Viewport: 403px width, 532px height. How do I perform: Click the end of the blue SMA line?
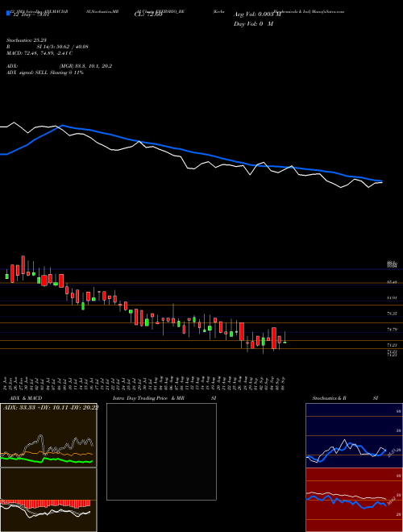point(381,181)
